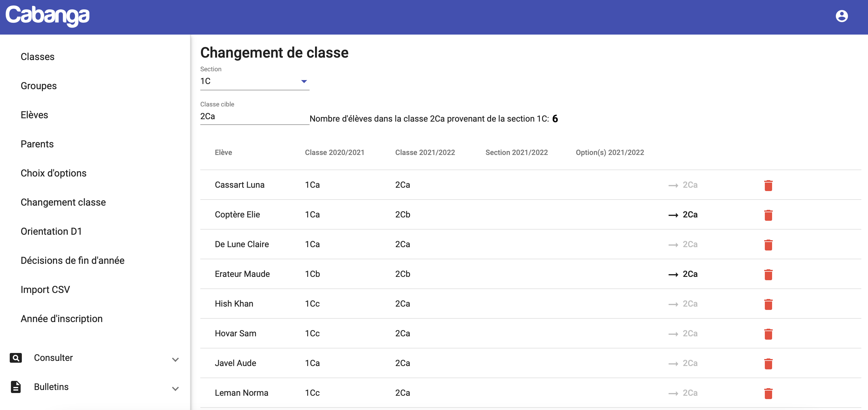Expand the Bulletins menu chevron
868x410 pixels.
click(x=175, y=388)
